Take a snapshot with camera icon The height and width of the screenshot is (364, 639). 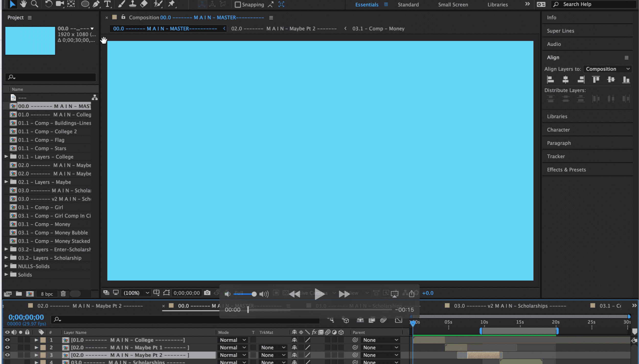tap(207, 293)
